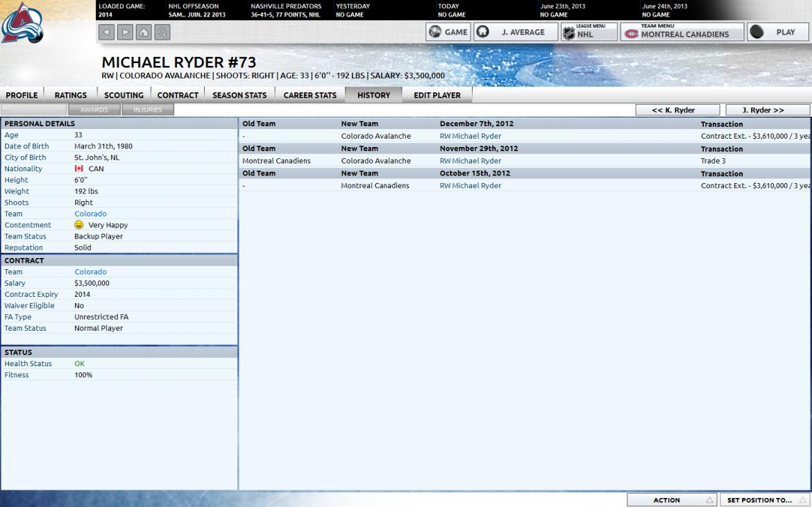Open the CAREER STATS tab
The image size is (812, 507).
tap(310, 95)
